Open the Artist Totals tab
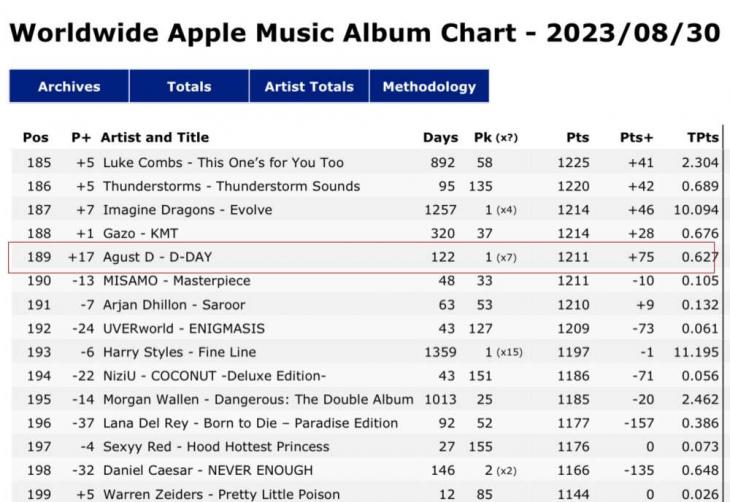 tap(309, 86)
